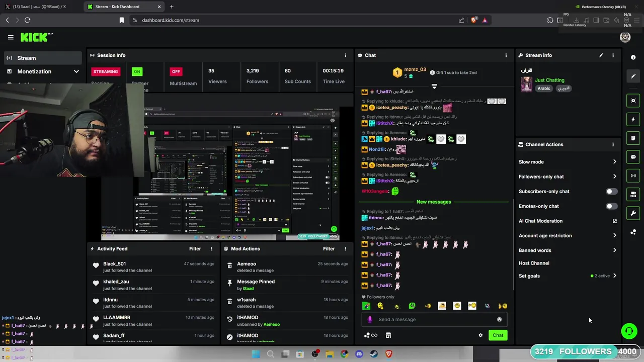The image size is (644, 362).
Task: Toggle the lightning activity widget icon
Action: click(x=633, y=120)
